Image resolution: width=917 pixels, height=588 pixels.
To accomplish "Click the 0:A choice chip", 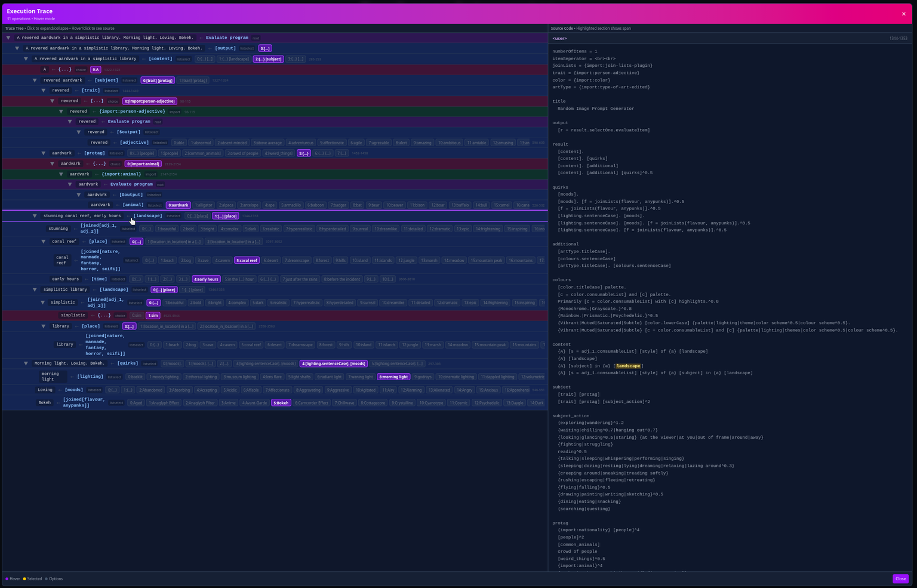I will pyautogui.click(x=96, y=70).
